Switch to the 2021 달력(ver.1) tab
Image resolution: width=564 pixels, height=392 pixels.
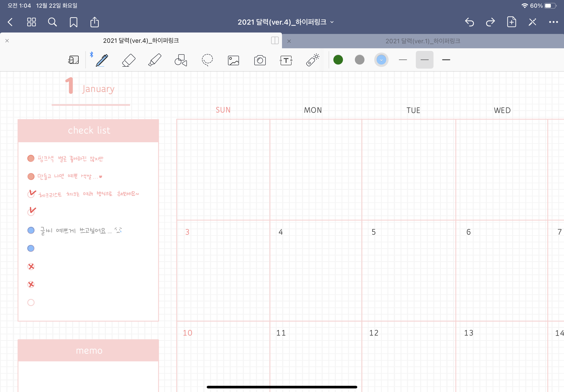pos(423,41)
